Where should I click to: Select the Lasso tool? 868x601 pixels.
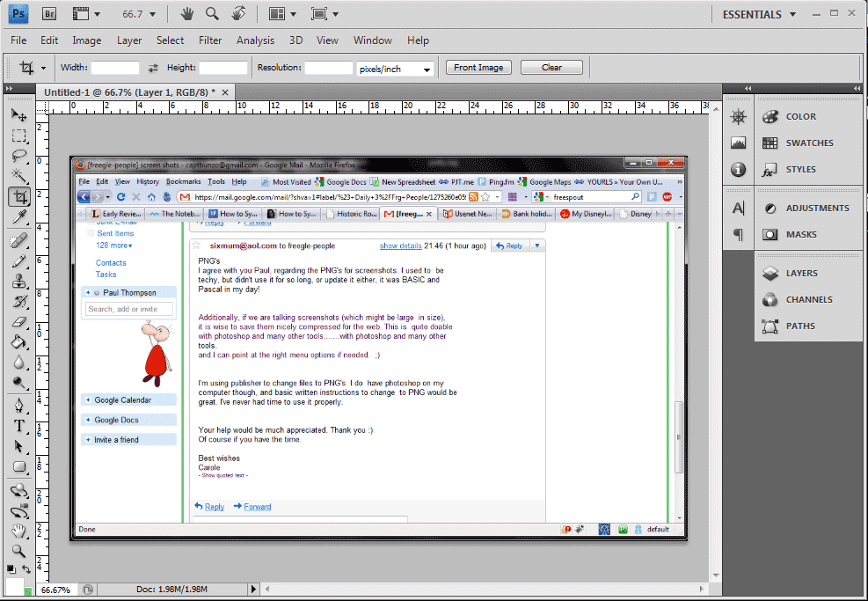(x=18, y=156)
